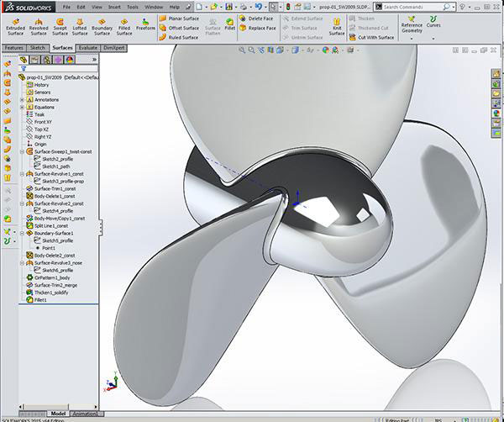The image size is (504, 422).
Task: Activate the Swept Surface tool
Action: click(60, 24)
